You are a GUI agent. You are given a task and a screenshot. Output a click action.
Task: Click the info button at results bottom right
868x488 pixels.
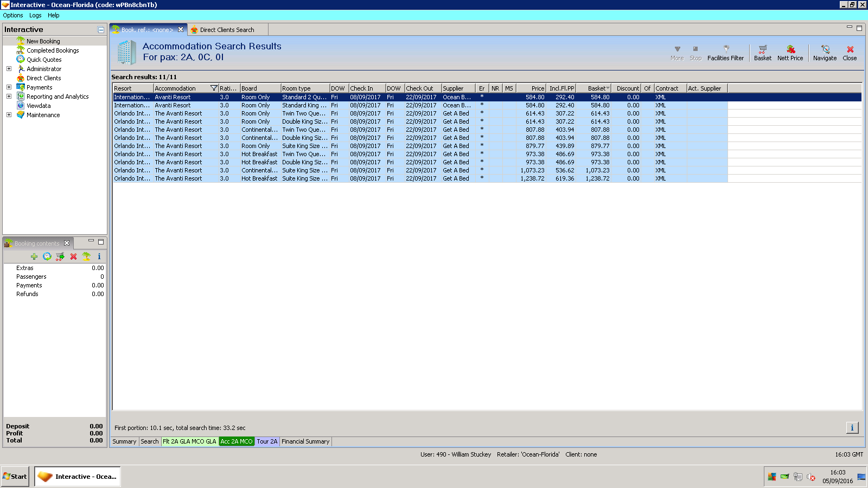pos(852,428)
